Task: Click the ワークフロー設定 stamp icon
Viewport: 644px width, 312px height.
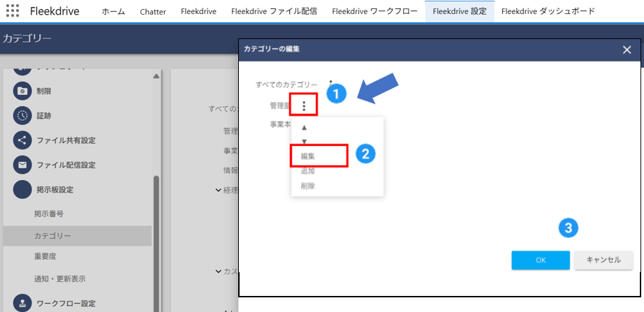Action: tap(22, 304)
